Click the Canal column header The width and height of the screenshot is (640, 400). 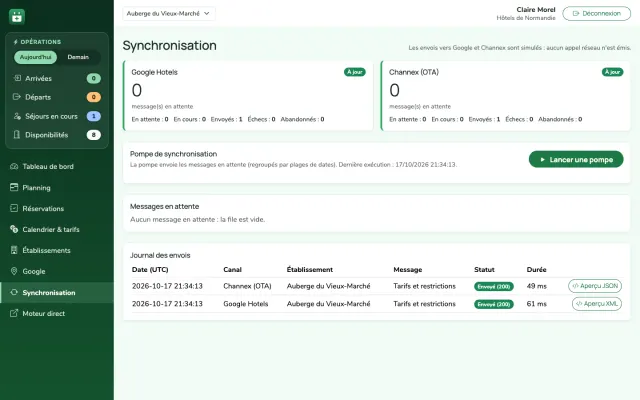click(x=232, y=269)
